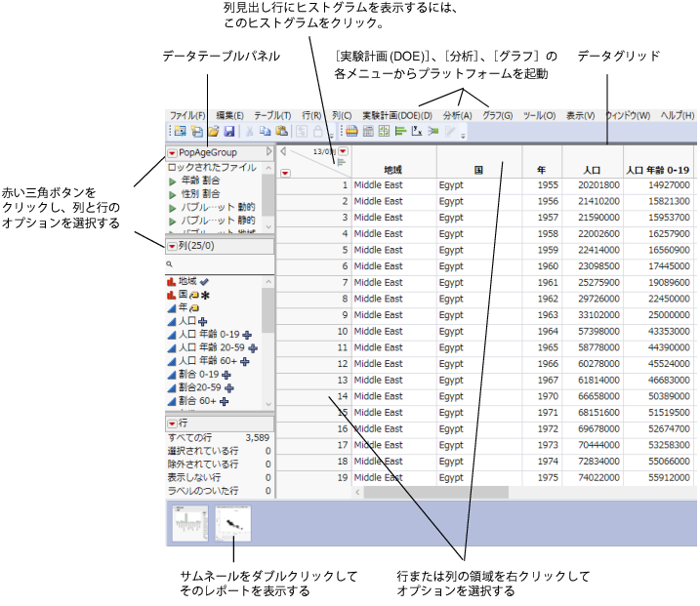Image resolution: width=700 pixels, height=606 pixels.
Task: Click the grayed icon left of the padlock
Action: 302,131
